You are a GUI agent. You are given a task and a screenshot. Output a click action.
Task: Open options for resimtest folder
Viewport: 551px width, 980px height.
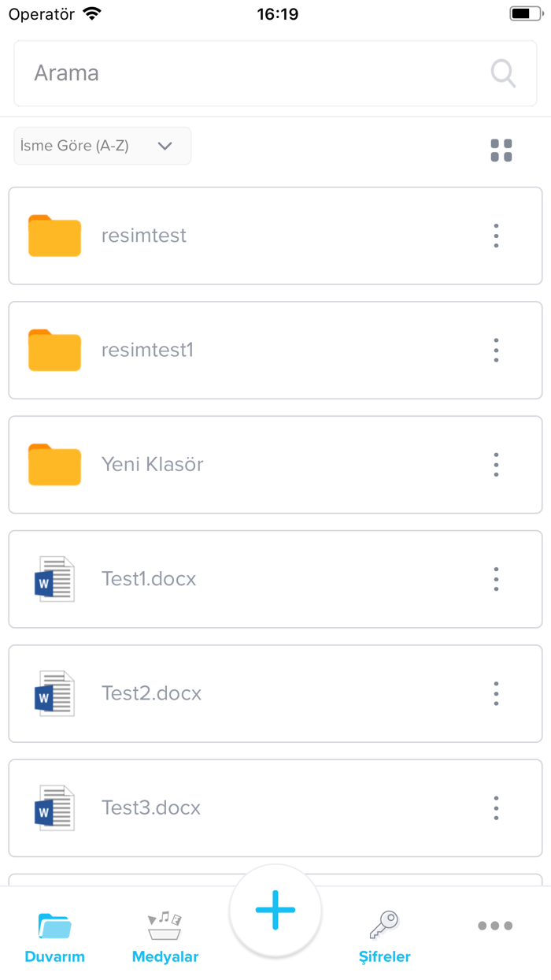pos(496,236)
